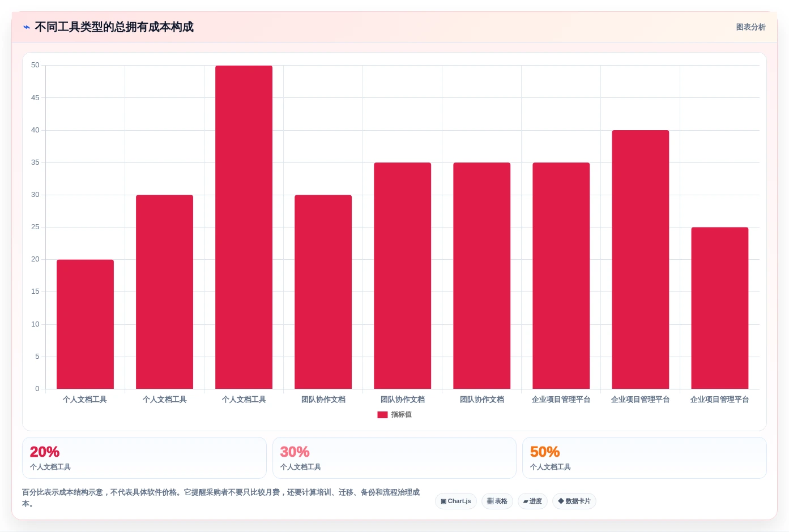Select the 数据卡片 tag chip

[x=574, y=501]
